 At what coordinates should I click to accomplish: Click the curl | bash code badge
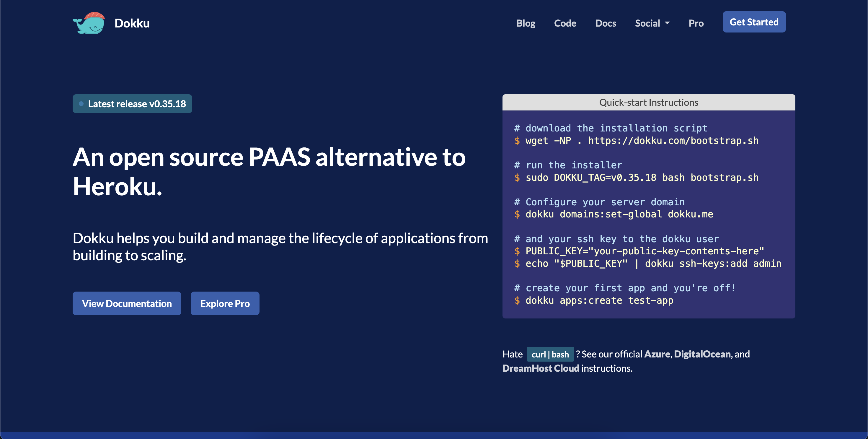550,355
